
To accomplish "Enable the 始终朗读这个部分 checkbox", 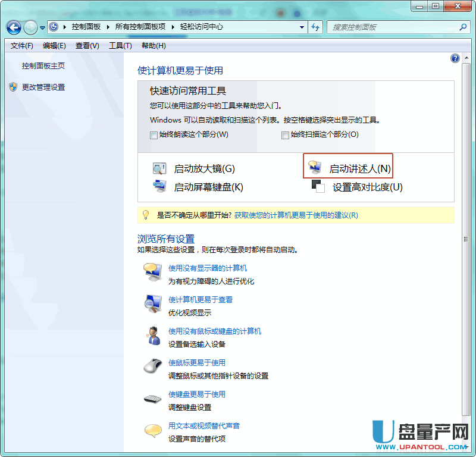I will (x=154, y=135).
